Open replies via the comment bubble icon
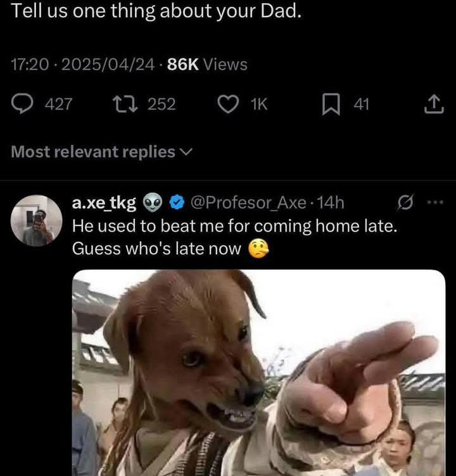 point(22,104)
